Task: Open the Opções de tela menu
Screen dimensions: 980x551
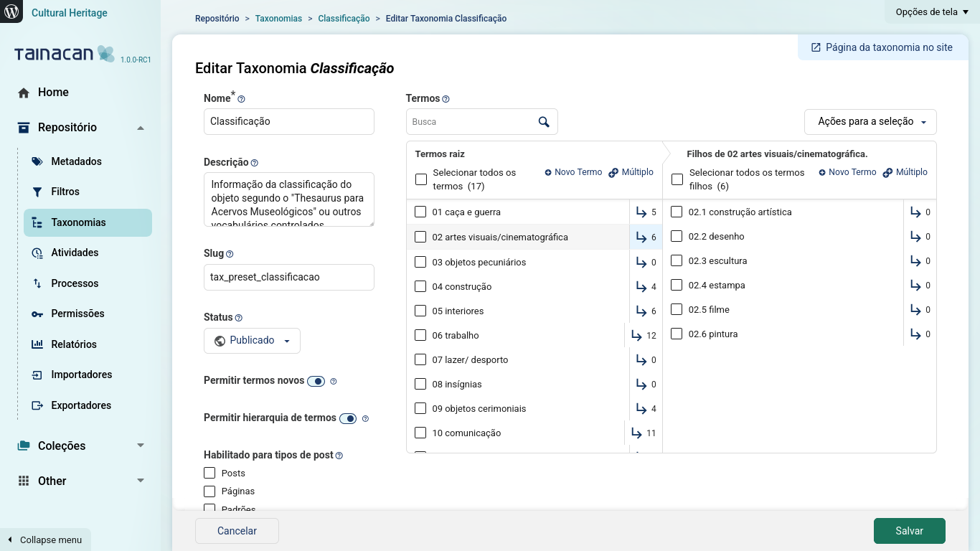Action: [930, 11]
